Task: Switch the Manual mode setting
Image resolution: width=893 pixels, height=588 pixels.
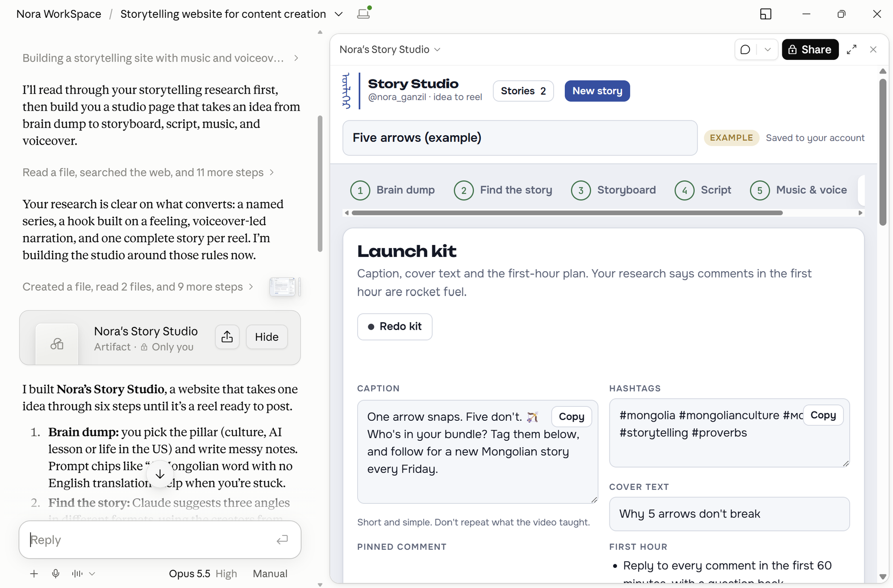Action: point(270,574)
